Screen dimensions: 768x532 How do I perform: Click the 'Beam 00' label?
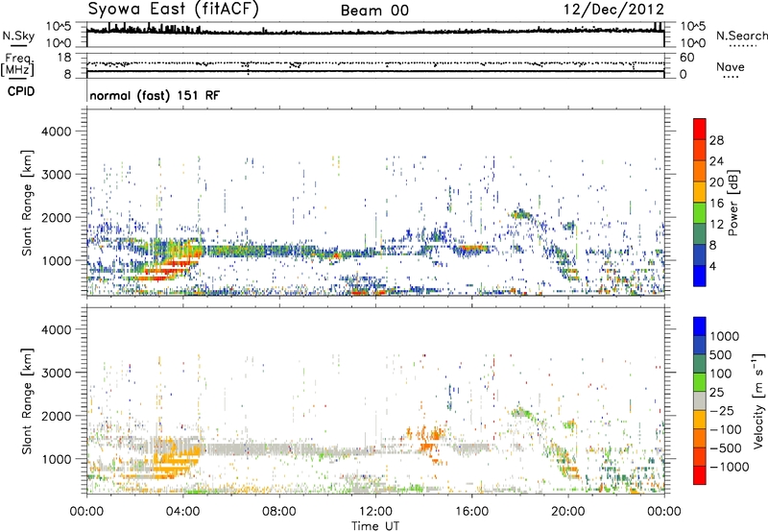click(374, 11)
